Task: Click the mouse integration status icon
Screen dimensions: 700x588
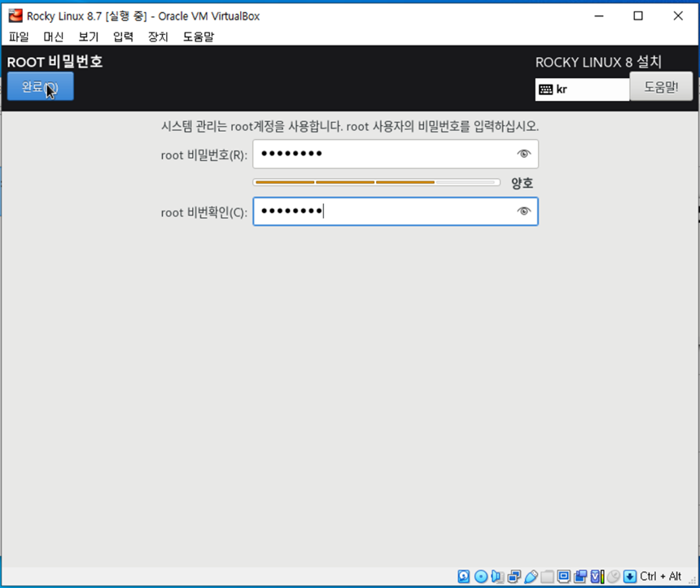Action: pos(616,576)
